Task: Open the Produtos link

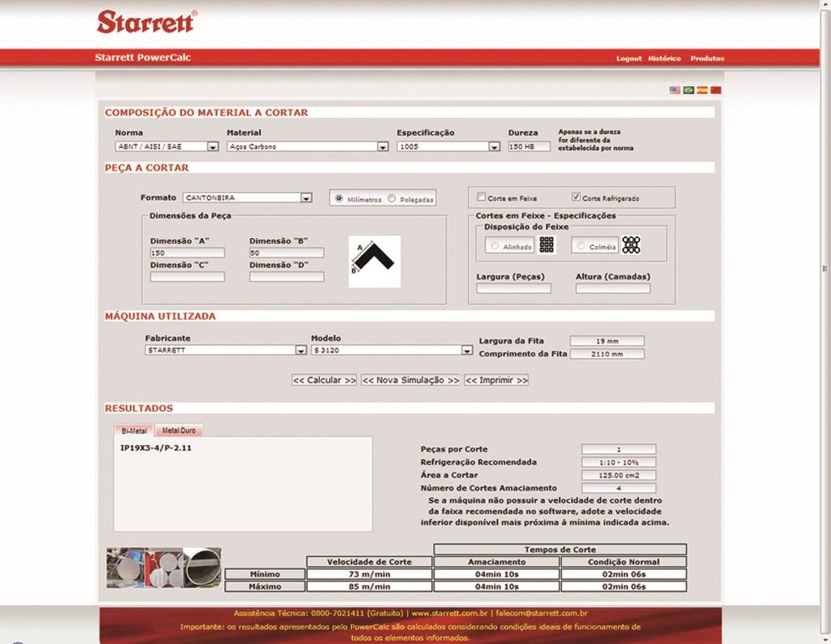Action: point(707,58)
